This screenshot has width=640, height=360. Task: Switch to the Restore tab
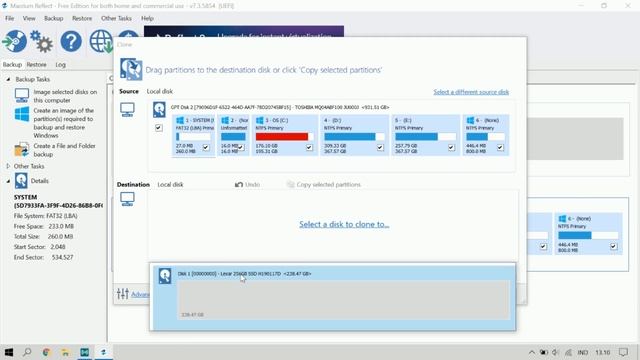(36, 64)
